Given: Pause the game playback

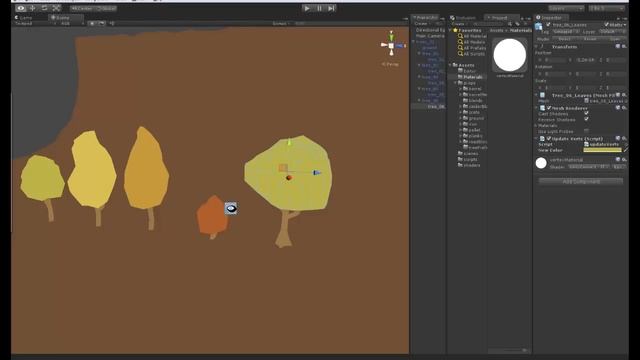Looking at the screenshot, I should [x=319, y=8].
